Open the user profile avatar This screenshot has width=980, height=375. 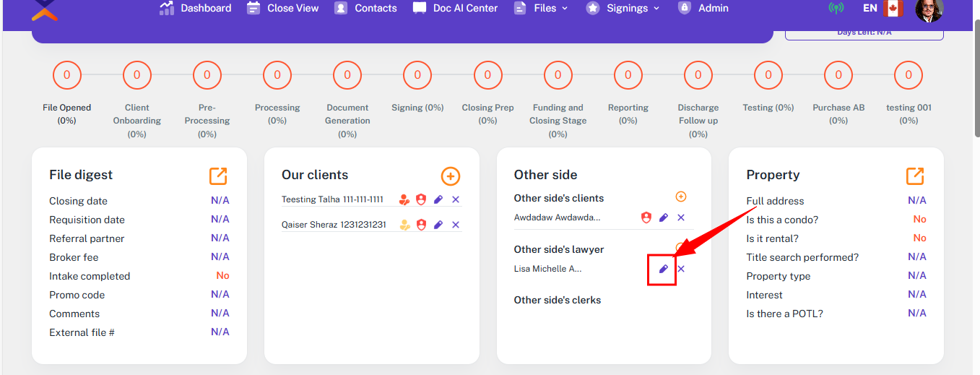point(929,9)
